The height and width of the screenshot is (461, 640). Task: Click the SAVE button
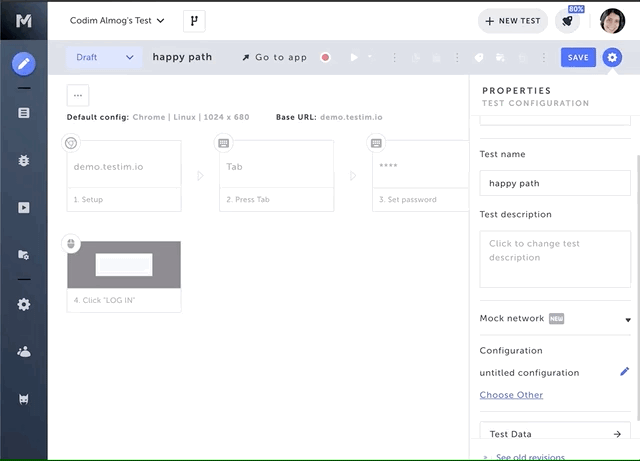click(578, 57)
